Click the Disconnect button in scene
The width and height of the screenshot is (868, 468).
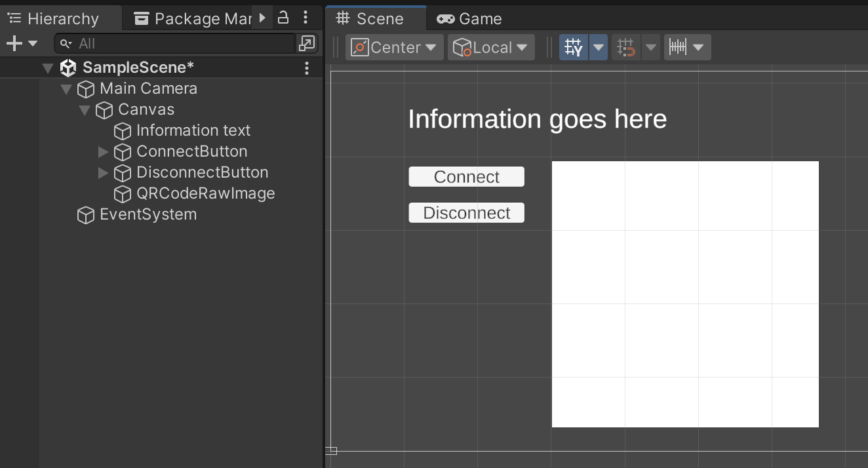click(x=466, y=213)
